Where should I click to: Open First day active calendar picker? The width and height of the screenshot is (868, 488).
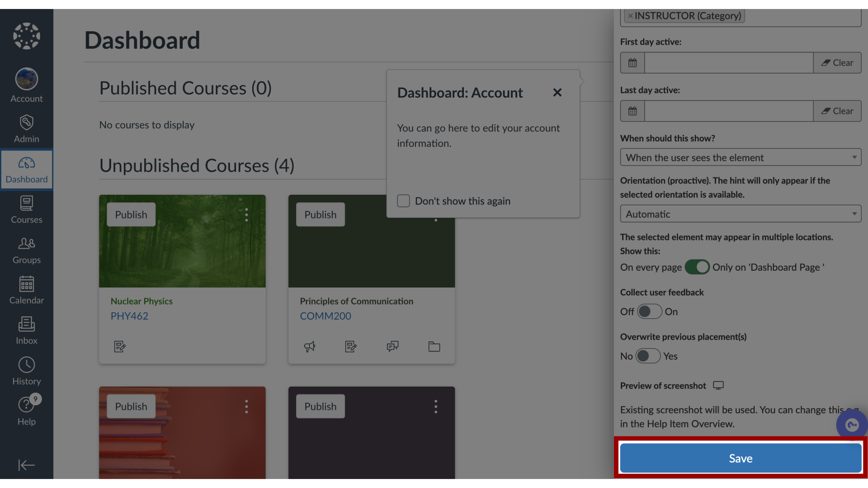[632, 63]
